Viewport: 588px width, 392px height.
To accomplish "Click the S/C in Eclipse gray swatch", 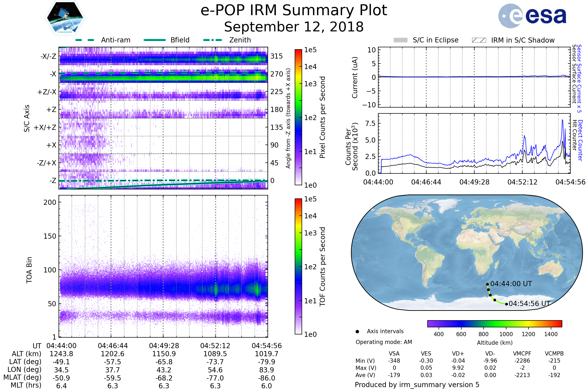I will coord(400,40).
